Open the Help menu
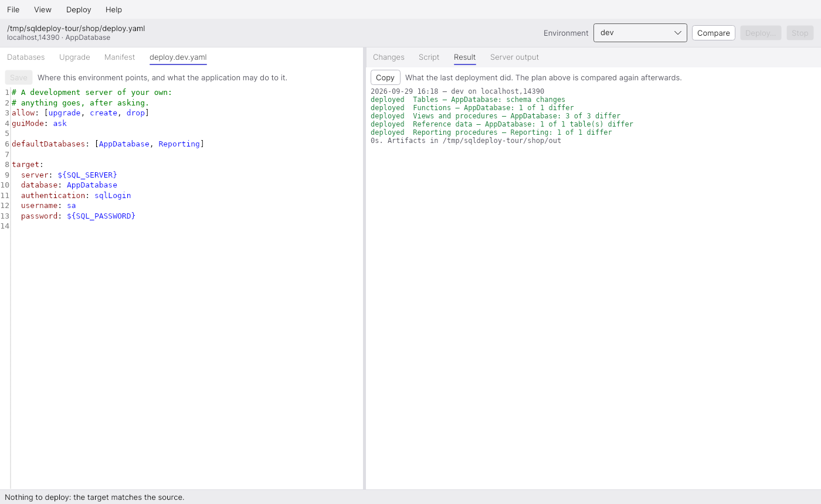Image resolution: width=821 pixels, height=504 pixels. 114,9
